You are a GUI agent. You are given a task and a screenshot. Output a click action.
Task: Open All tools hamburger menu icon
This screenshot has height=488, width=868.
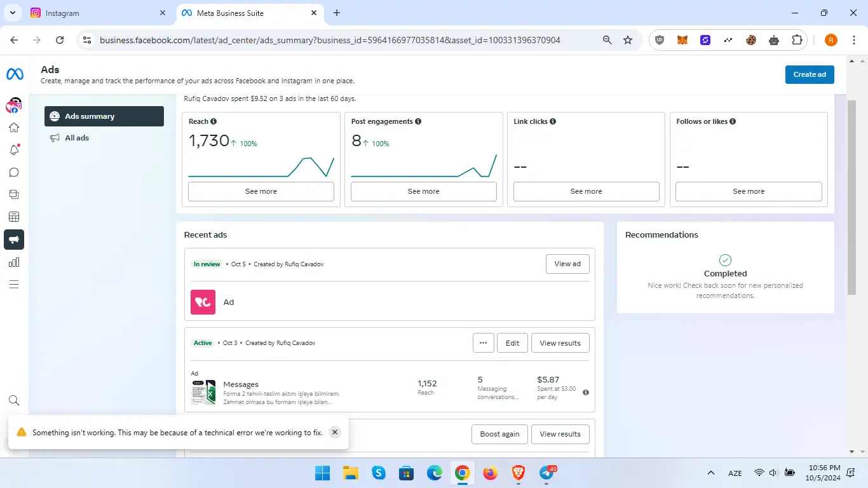point(14,284)
